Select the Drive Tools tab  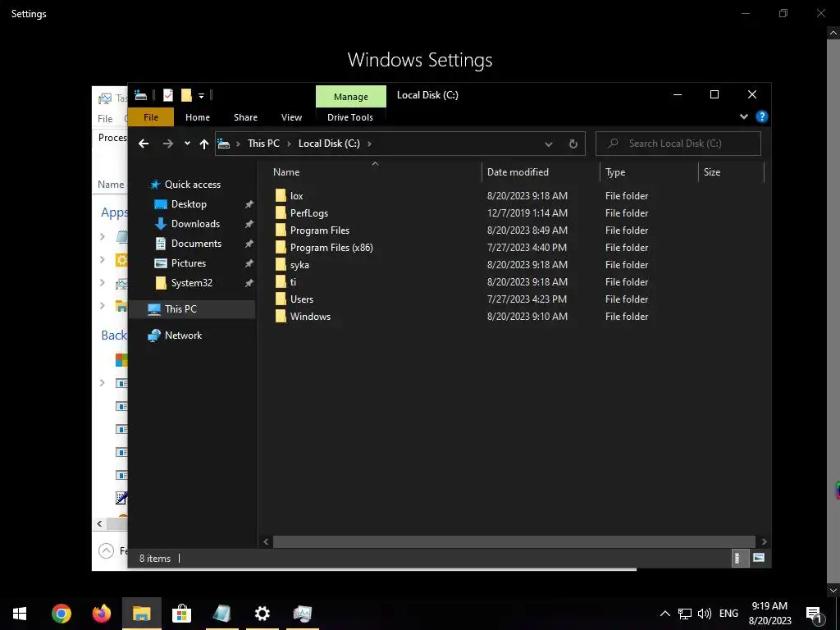tap(350, 117)
